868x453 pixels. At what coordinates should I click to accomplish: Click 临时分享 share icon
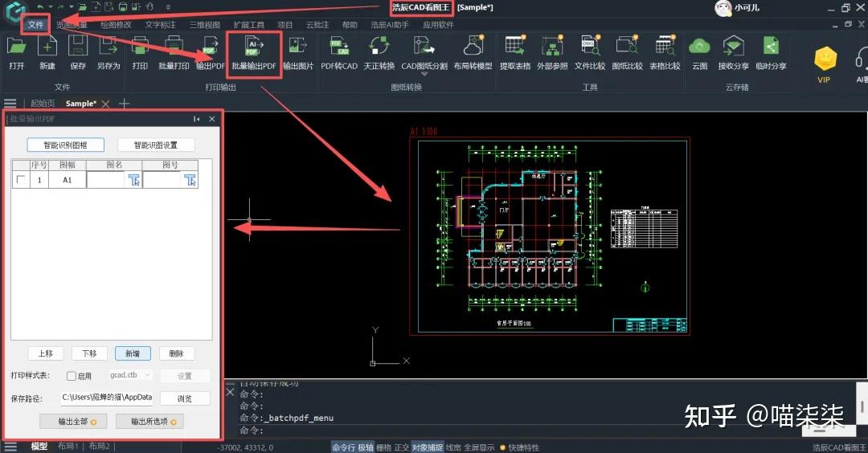[771, 53]
